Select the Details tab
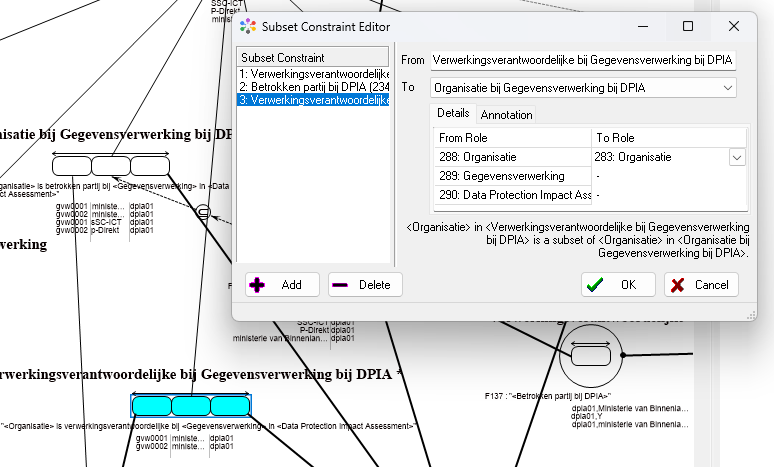 click(453, 114)
